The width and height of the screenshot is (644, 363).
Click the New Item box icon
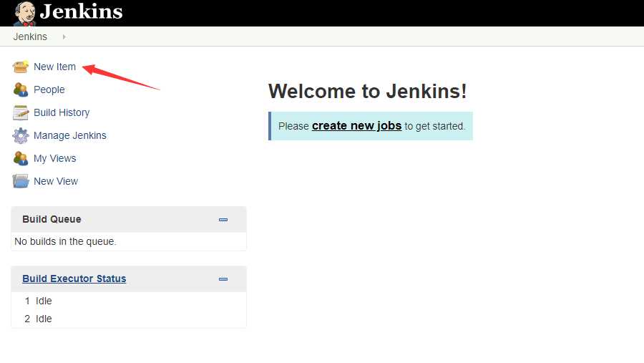pos(21,67)
